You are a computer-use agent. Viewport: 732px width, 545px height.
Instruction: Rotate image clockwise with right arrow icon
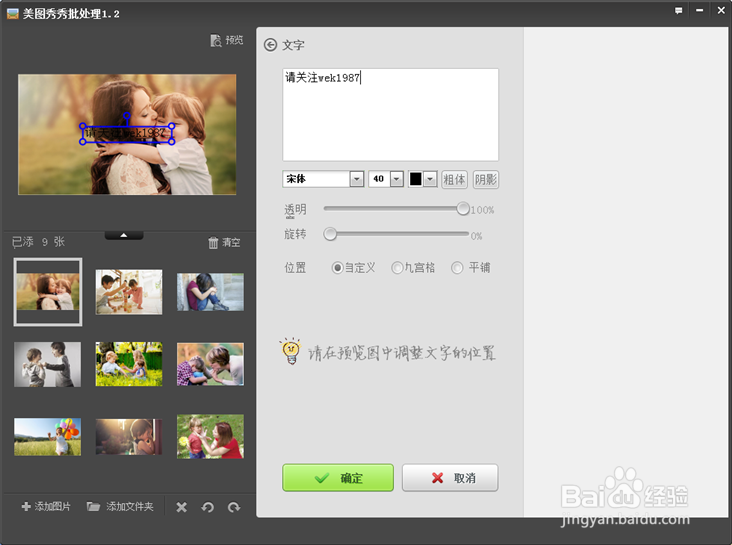coord(234,507)
